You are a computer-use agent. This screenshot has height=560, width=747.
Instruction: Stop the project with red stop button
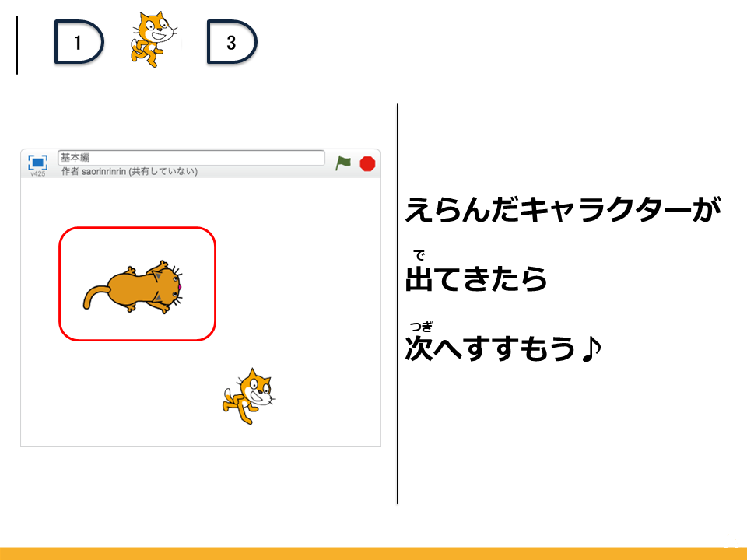[x=367, y=164]
